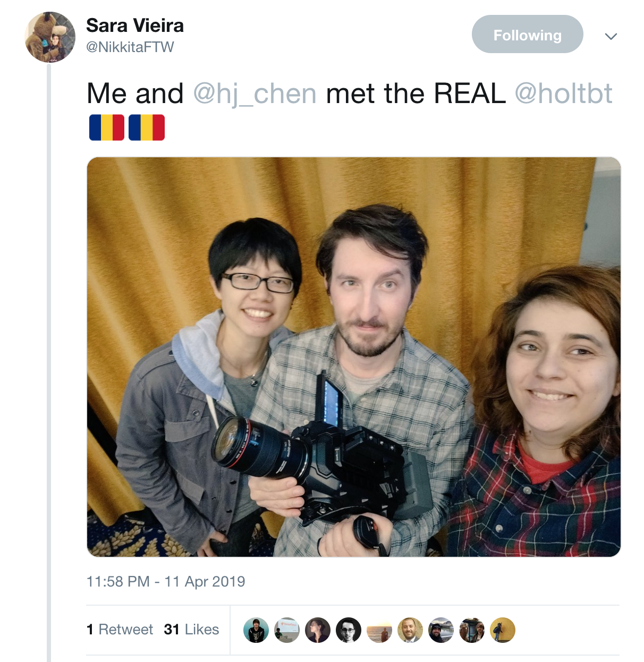
Task: Open the tweet timestamp 11:58 PM - 11 Apr 2019
Action: (166, 582)
